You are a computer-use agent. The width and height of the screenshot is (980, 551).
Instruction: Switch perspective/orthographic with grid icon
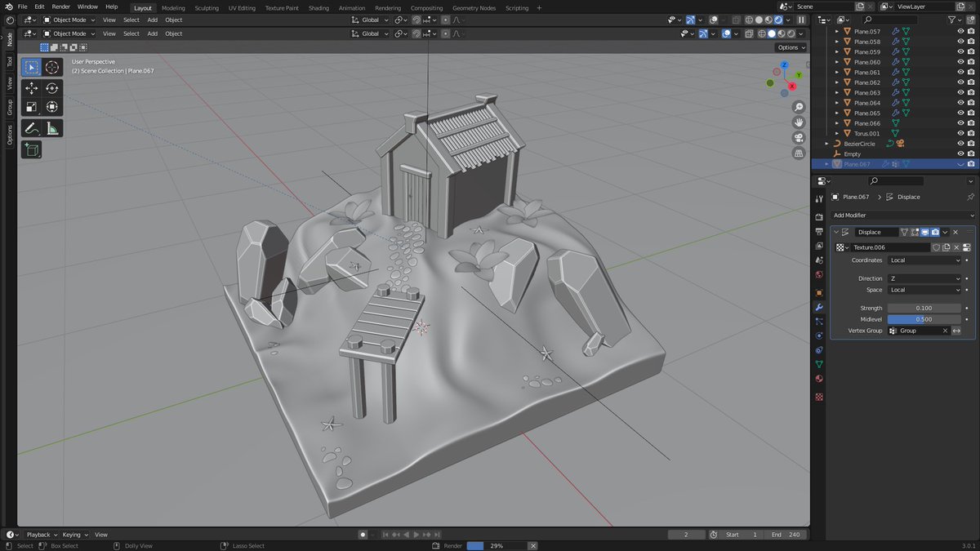tap(799, 153)
